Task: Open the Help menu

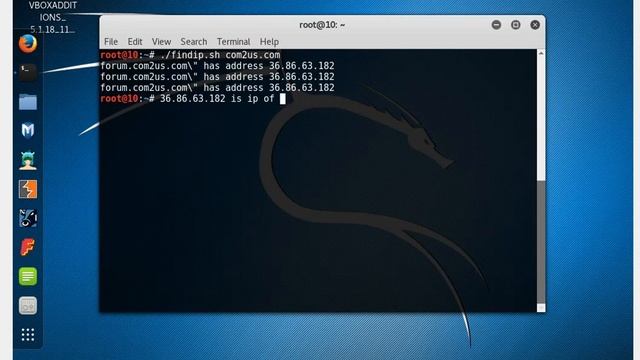Action: point(269,42)
